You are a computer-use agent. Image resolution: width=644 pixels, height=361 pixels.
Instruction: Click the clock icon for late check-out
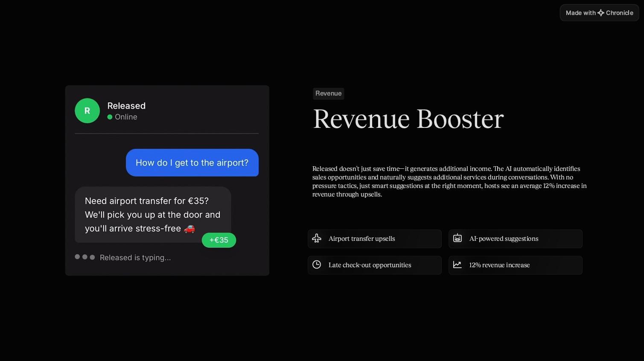click(317, 265)
